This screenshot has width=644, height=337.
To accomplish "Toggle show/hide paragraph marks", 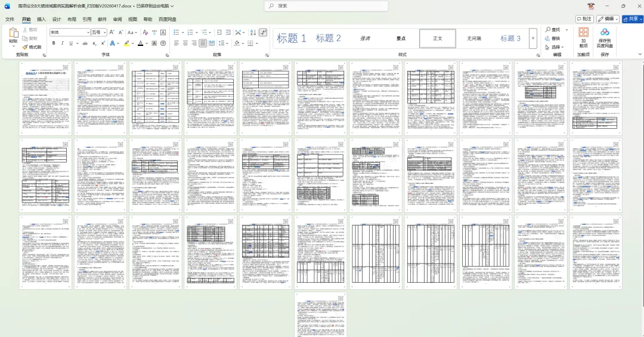I will (264, 32).
